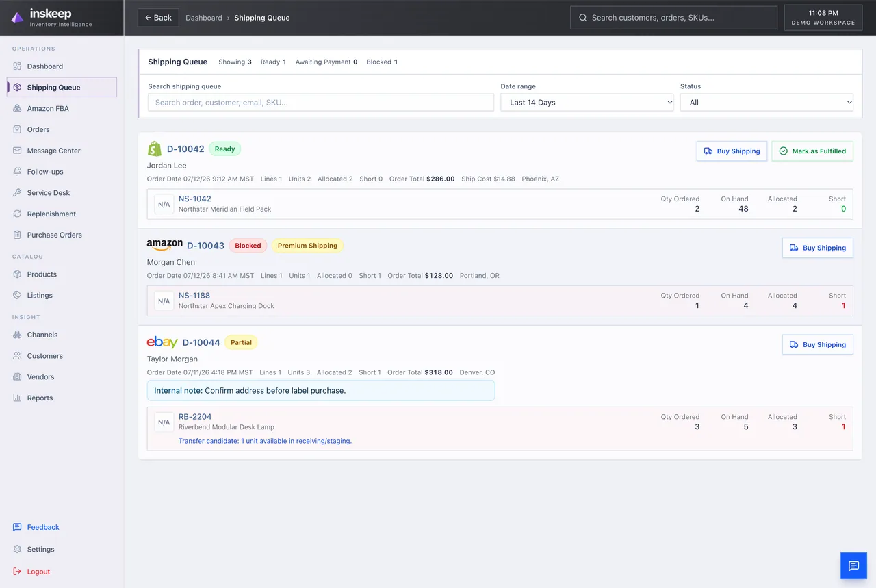876x588 pixels.
Task: Click the Orders sidebar icon
Action: [17, 129]
